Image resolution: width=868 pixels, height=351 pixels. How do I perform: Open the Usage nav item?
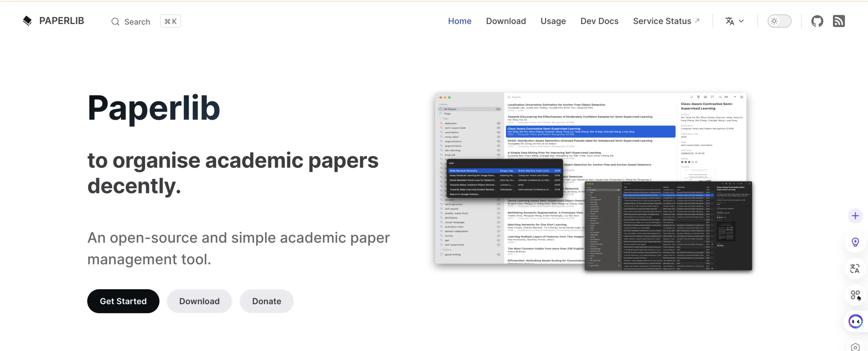(553, 21)
